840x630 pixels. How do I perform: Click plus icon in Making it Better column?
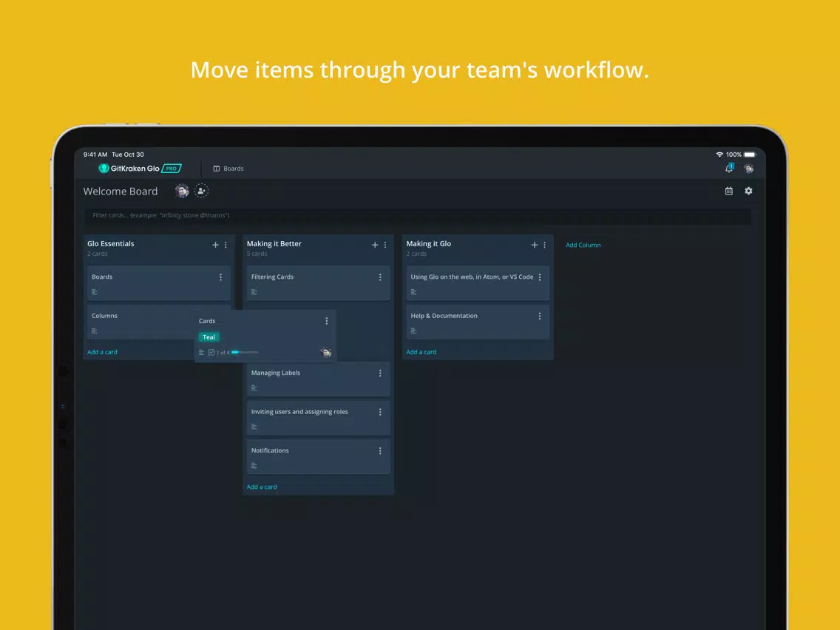[x=375, y=245]
